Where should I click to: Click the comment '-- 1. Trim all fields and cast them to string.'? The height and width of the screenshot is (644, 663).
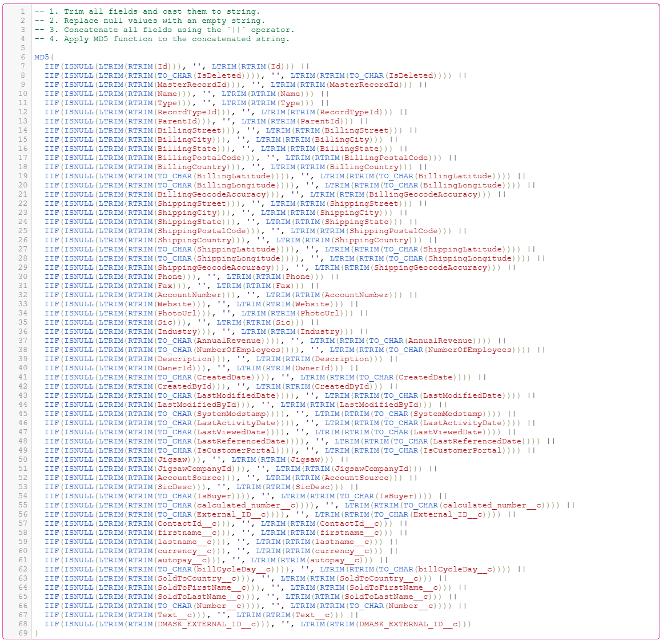pos(147,11)
